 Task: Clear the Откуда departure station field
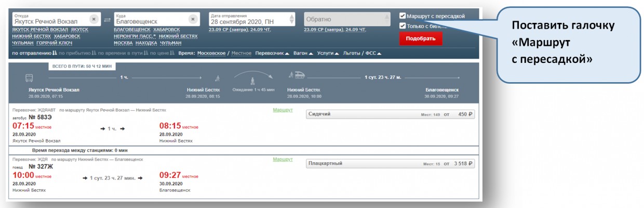coord(93,19)
